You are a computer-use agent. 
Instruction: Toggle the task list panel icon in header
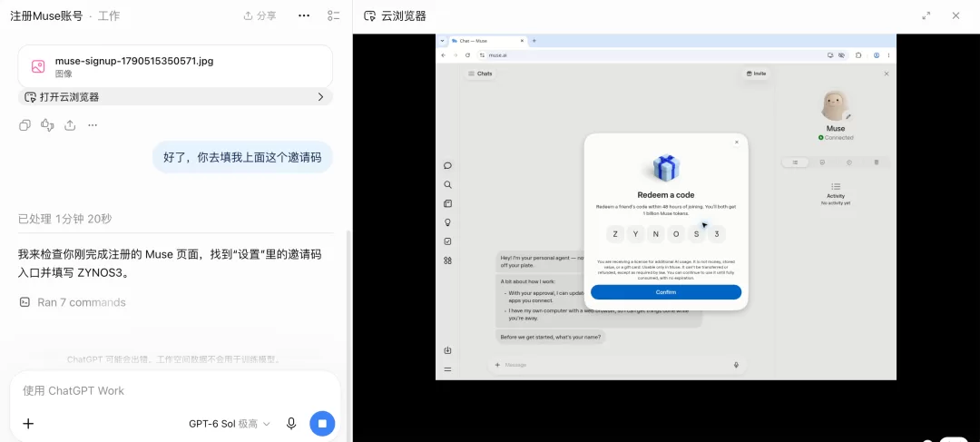pyautogui.click(x=334, y=15)
